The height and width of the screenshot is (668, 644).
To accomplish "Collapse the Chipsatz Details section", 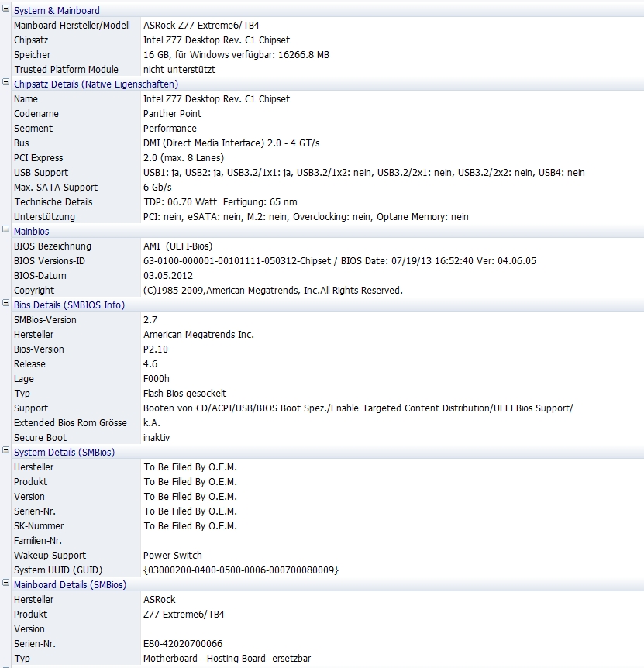I will (x=6, y=82).
